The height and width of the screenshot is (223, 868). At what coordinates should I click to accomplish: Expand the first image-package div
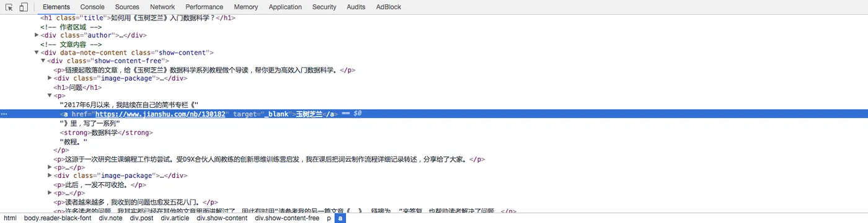pyautogui.click(x=50, y=79)
